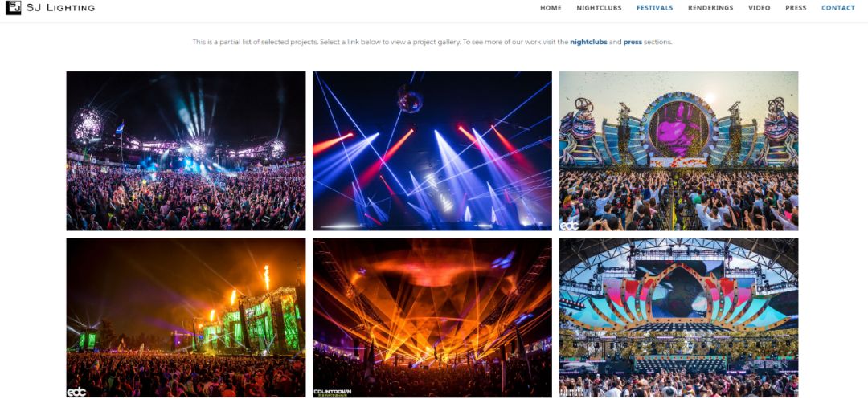Click the Countdown logo on orange laser photo
The image size is (868, 399).
(x=333, y=393)
